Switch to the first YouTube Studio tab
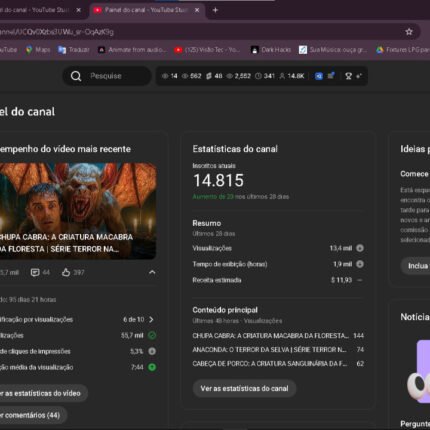The width and height of the screenshot is (430, 430). coord(35,10)
